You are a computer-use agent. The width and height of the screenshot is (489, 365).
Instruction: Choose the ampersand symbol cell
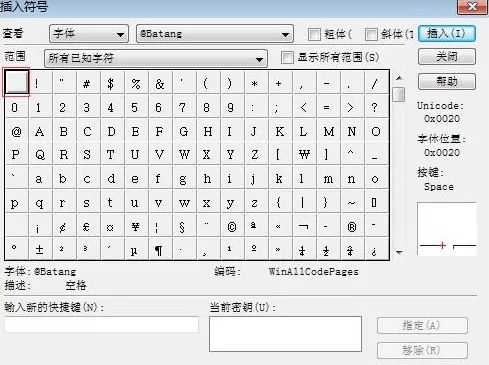[160, 83]
